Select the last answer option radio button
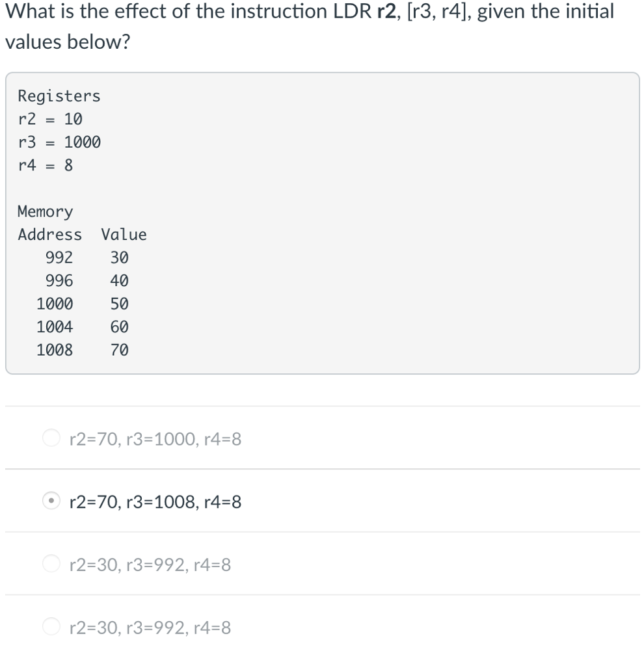This screenshot has height=666, width=644. click(51, 626)
